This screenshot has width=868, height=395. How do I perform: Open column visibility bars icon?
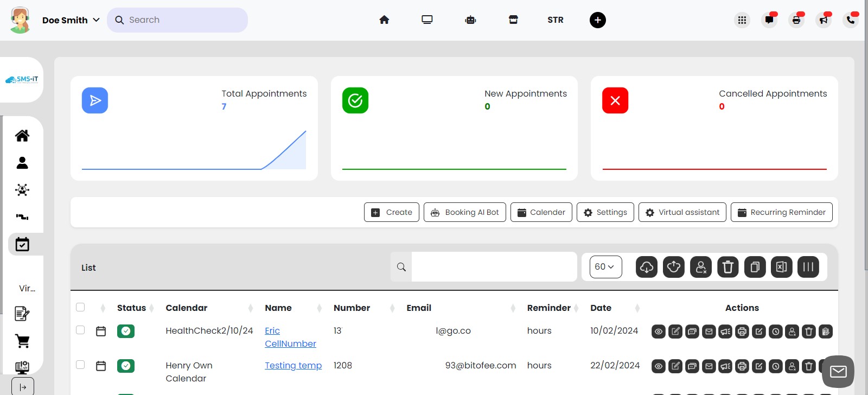pos(808,267)
